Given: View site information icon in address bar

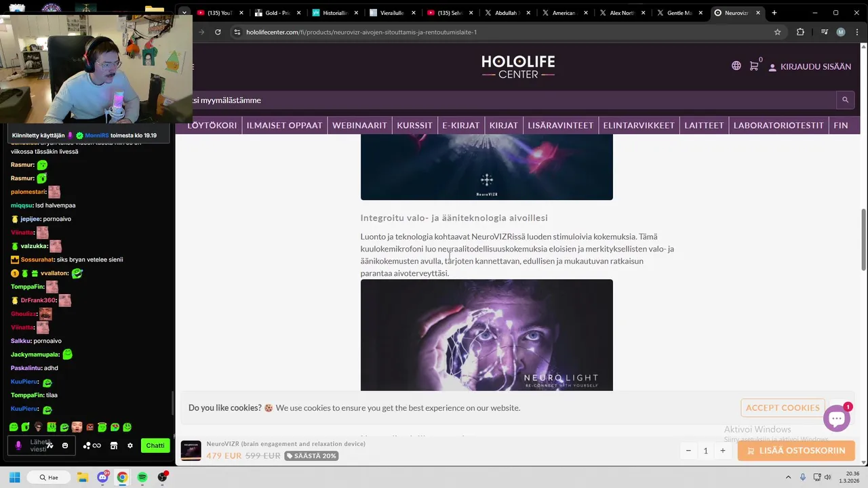Looking at the screenshot, I should coord(237,32).
